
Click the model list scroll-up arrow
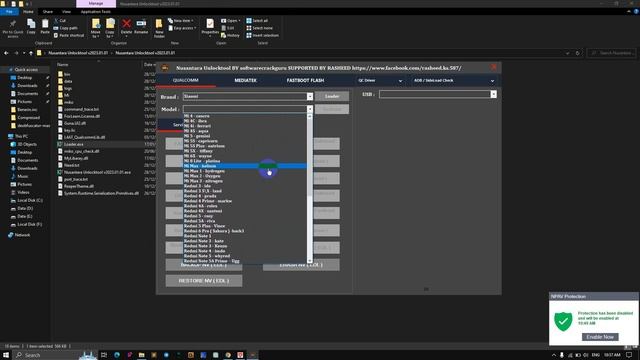310,116
